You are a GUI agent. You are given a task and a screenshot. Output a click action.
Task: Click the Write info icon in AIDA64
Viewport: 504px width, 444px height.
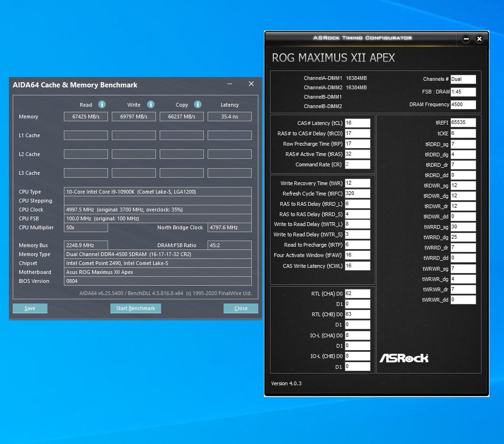pyautogui.click(x=151, y=104)
